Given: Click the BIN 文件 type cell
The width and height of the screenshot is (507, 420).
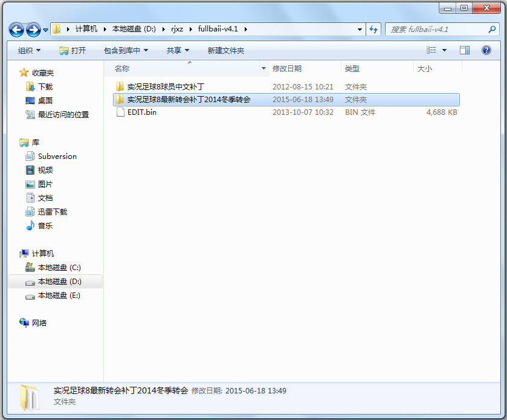Looking at the screenshot, I should [360, 112].
